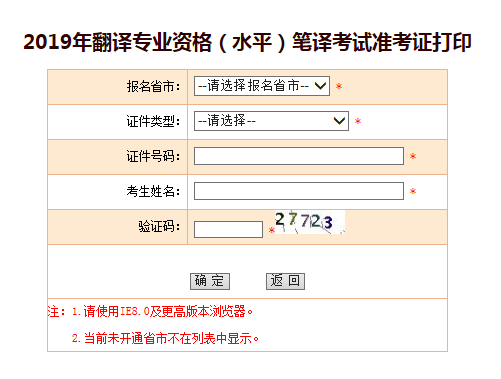
Task: Click the red asterisk next to 证件类型 dropdown
Action: click(x=358, y=121)
